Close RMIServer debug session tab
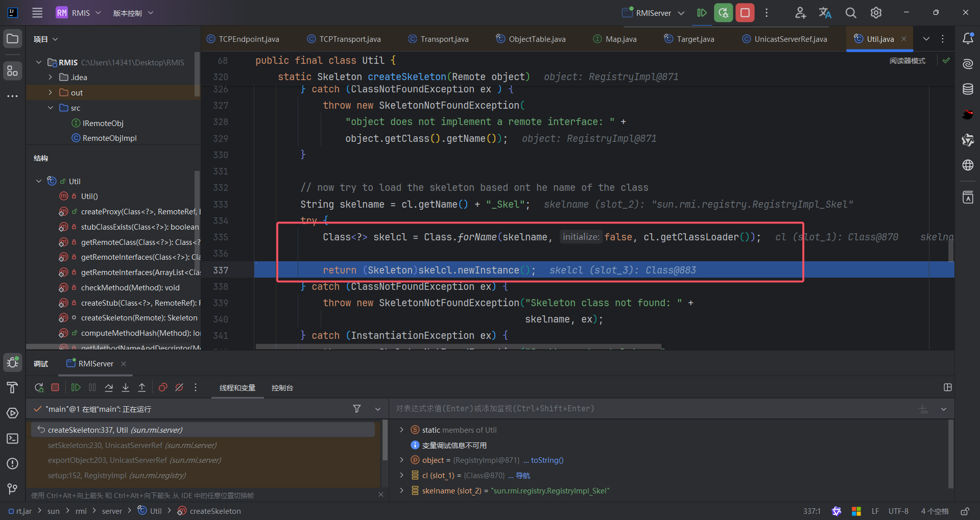 (124, 364)
